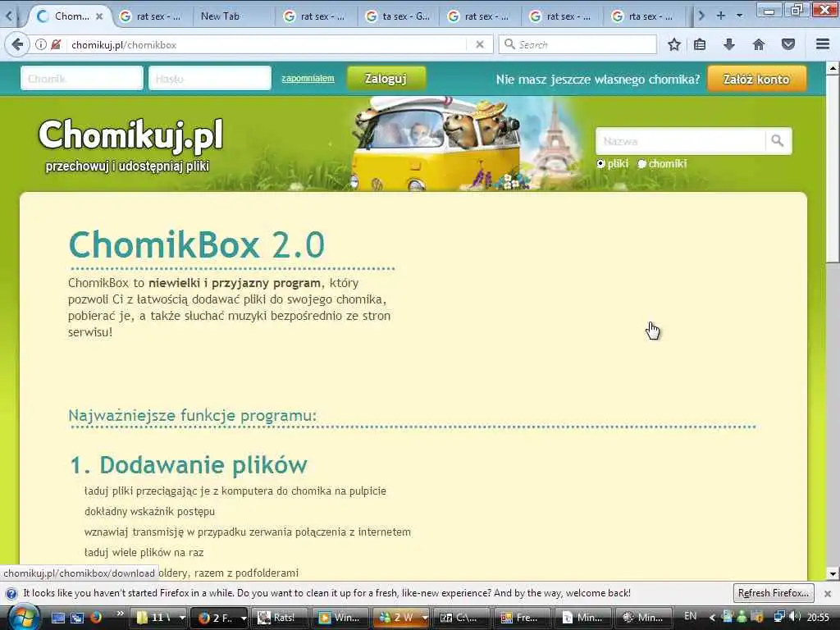This screenshot has height=630, width=840.
Task: Open the Win... media taskbar button
Action: point(339,618)
